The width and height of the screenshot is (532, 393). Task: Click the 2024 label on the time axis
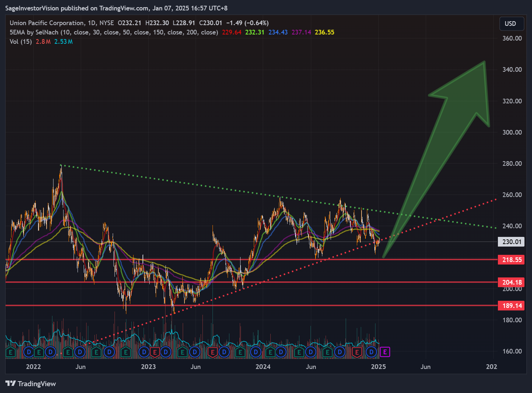263,367
